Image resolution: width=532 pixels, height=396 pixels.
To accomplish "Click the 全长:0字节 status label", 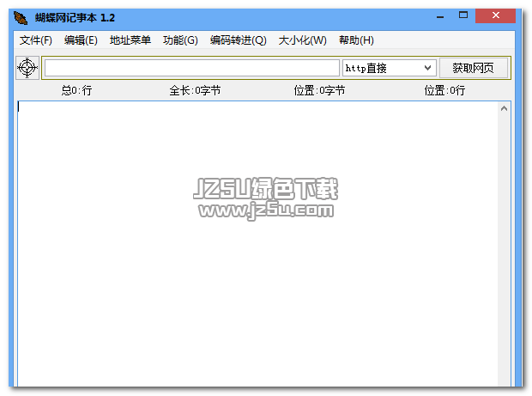I will click(195, 90).
